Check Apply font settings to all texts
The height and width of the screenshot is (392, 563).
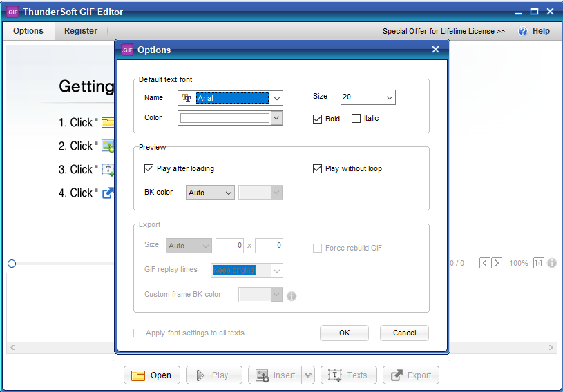tap(138, 333)
